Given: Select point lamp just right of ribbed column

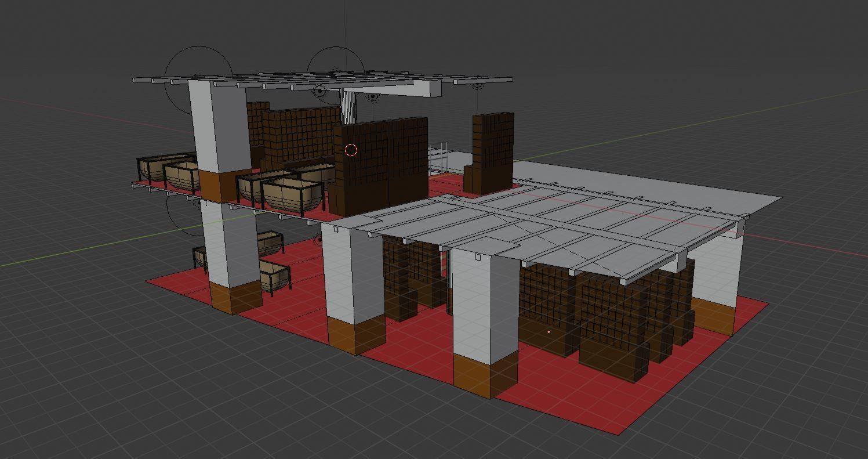Looking at the screenshot, I should pos(373,97).
